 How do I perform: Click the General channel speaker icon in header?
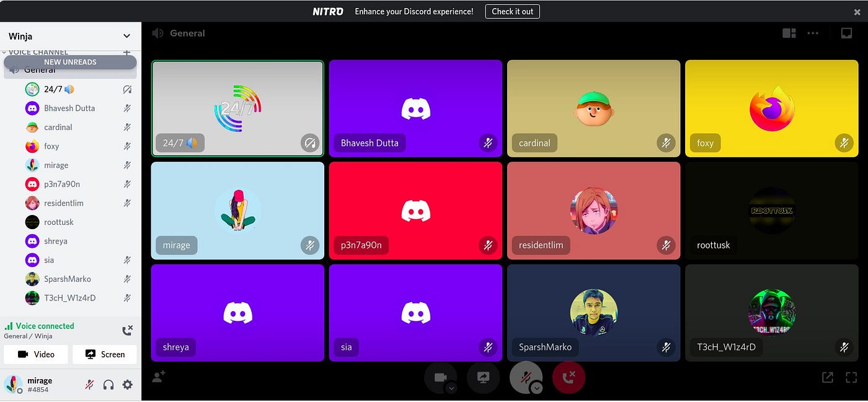[158, 33]
